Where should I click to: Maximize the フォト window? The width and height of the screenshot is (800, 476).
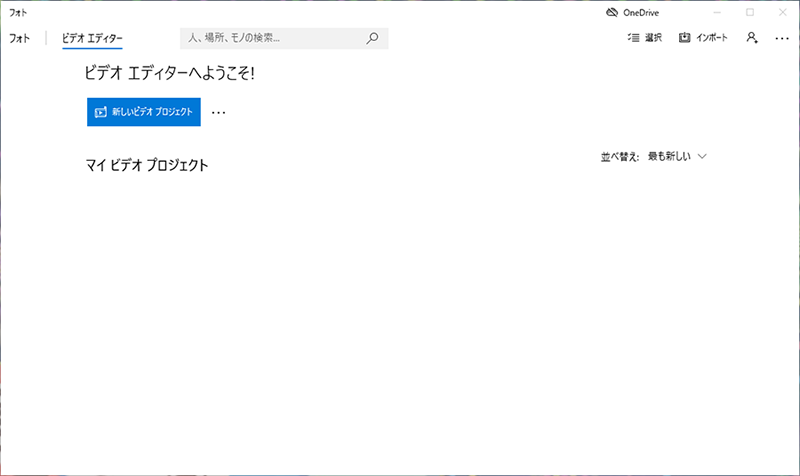click(x=749, y=12)
